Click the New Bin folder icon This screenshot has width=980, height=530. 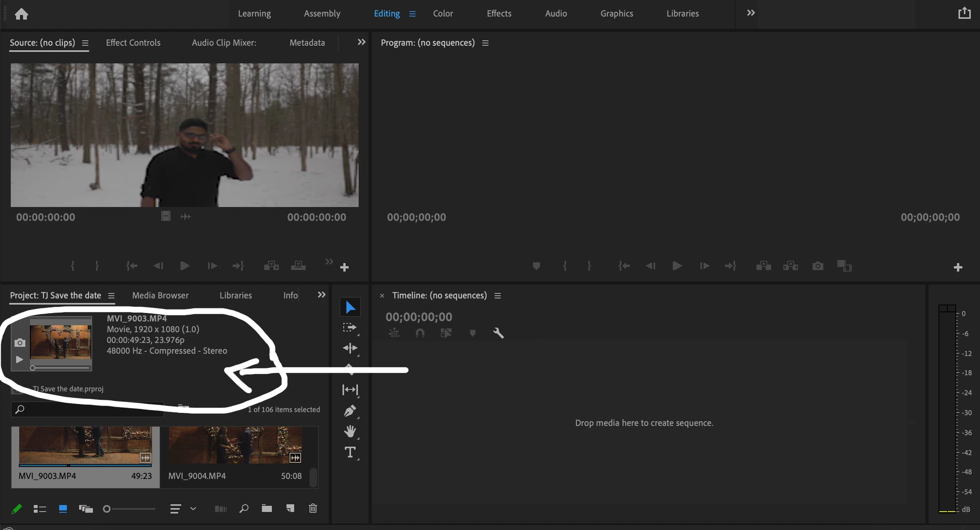(x=267, y=508)
